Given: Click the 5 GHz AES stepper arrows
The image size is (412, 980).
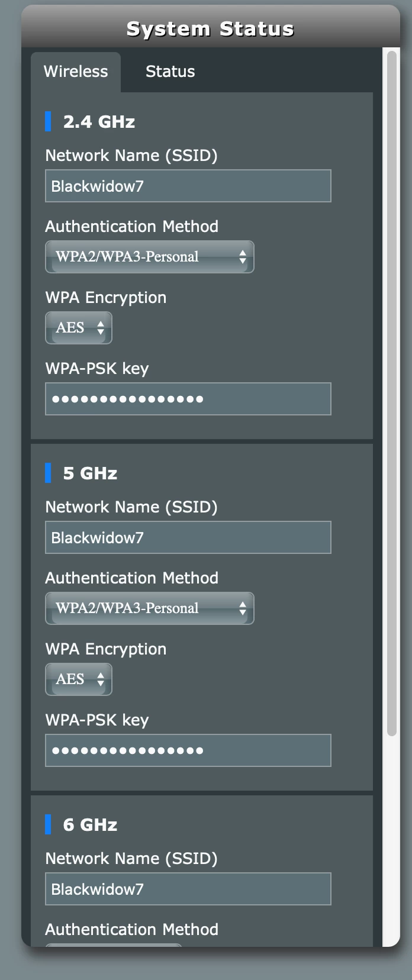Looking at the screenshot, I should click(x=101, y=679).
